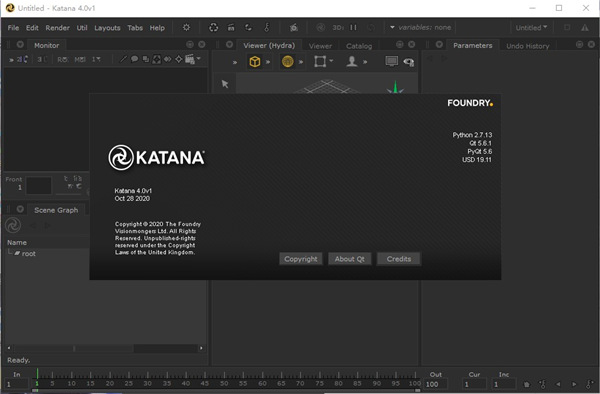Click the person silhouette icon in Viewer toolbar

point(352,61)
